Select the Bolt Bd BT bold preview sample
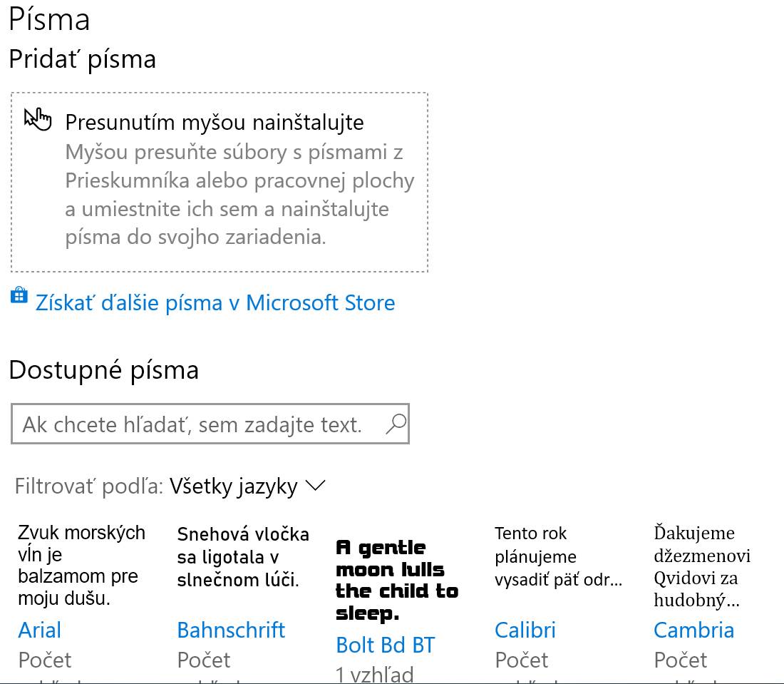The height and width of the screenshot is (684, 784). pyautogui.click(x=397, y=581)
